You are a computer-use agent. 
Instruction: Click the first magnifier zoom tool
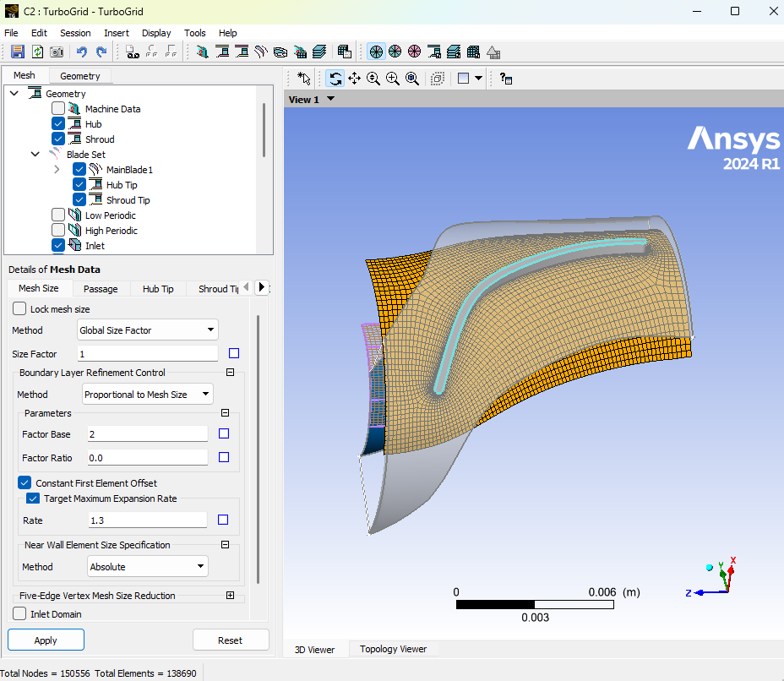373,79
